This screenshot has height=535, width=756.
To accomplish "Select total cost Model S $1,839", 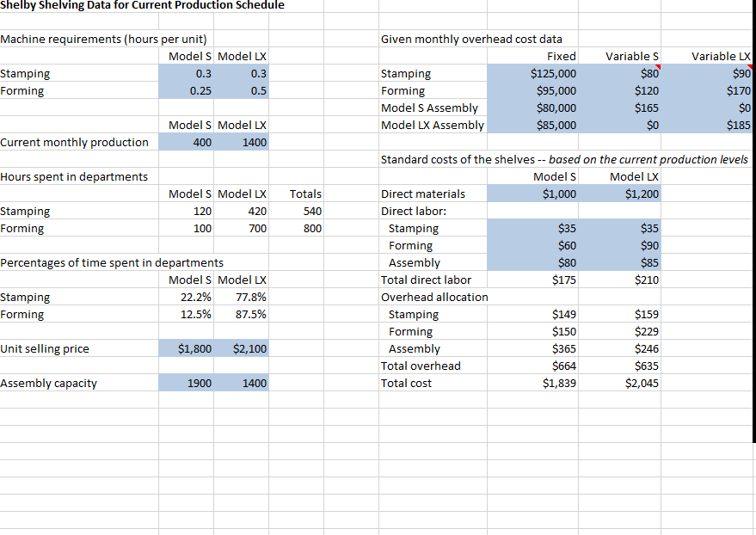I will [x=532, y=383].
